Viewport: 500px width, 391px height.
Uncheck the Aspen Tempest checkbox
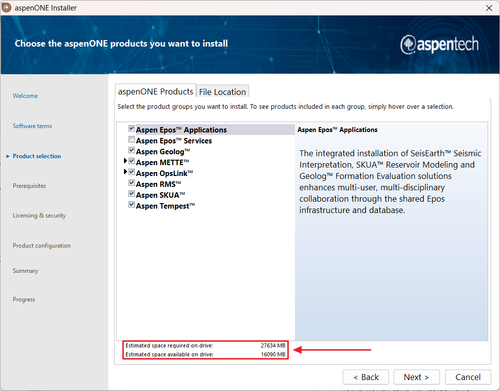(x=131, y=205)
